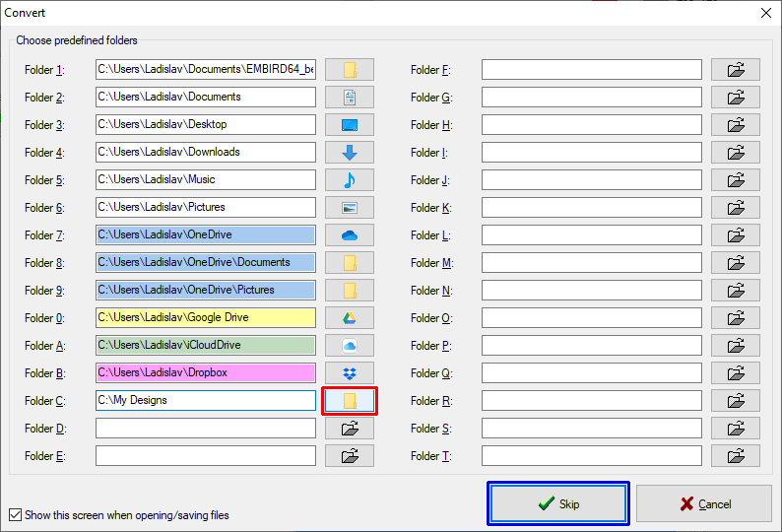
Task: Open the browse folder icon for Folder K
Action: [x=736, y=208]
